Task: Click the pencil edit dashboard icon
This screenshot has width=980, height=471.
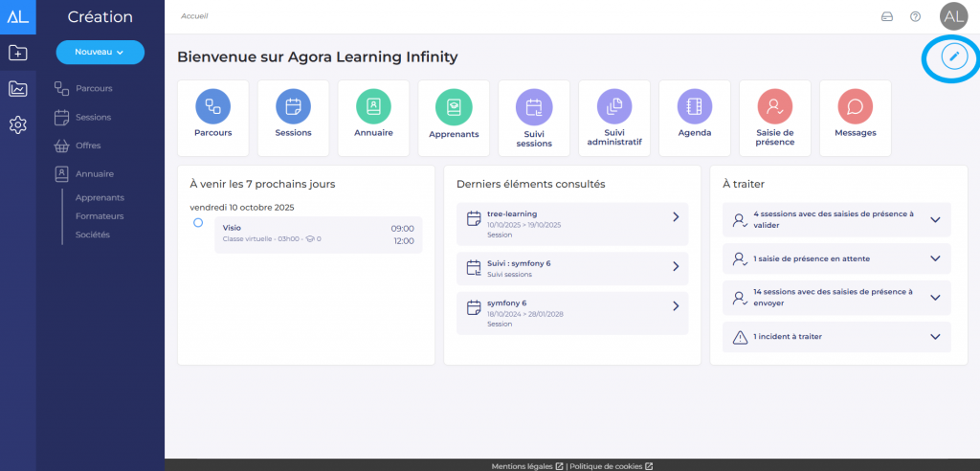Action: (953, 56)
